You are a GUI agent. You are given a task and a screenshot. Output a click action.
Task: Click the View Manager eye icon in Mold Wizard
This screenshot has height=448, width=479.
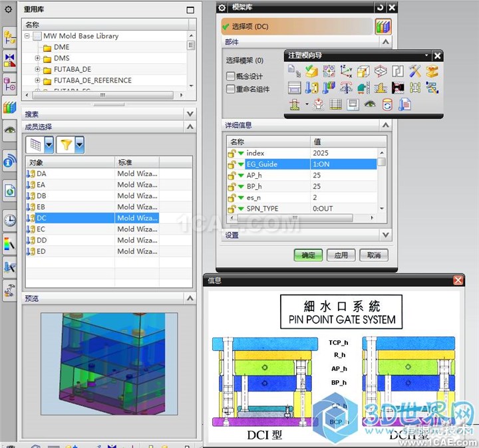370,104
